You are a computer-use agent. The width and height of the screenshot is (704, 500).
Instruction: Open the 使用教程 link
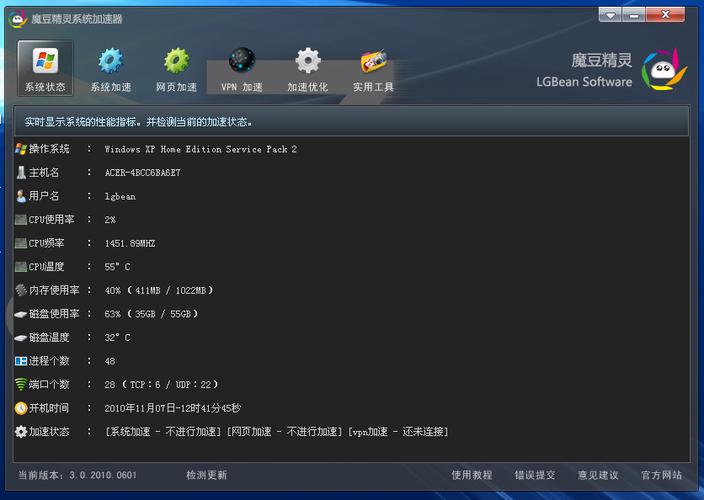click(x=471, y=475)
